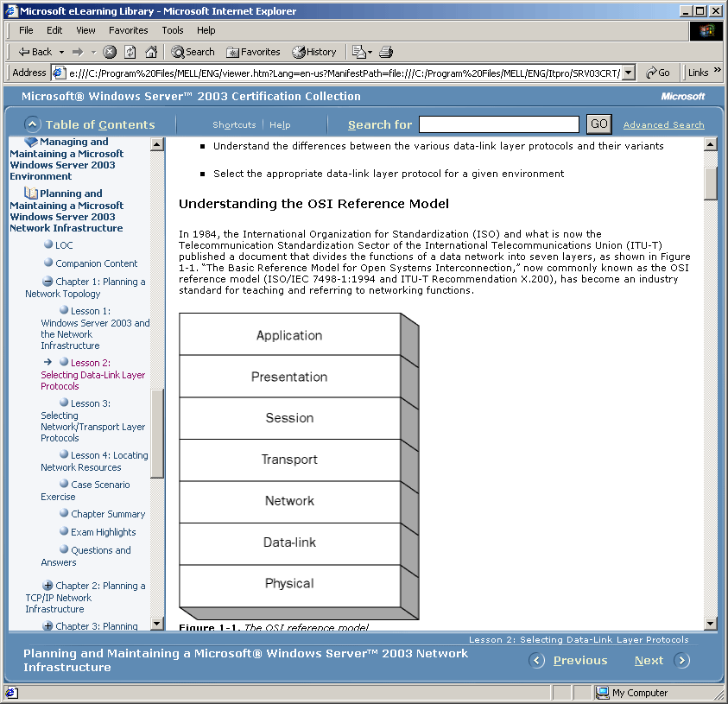The height and width of the screenshot is (704, 728).
Task: Click the table of contents scroll down arrow
Action: pyautogui.click(x=157, y=624)
